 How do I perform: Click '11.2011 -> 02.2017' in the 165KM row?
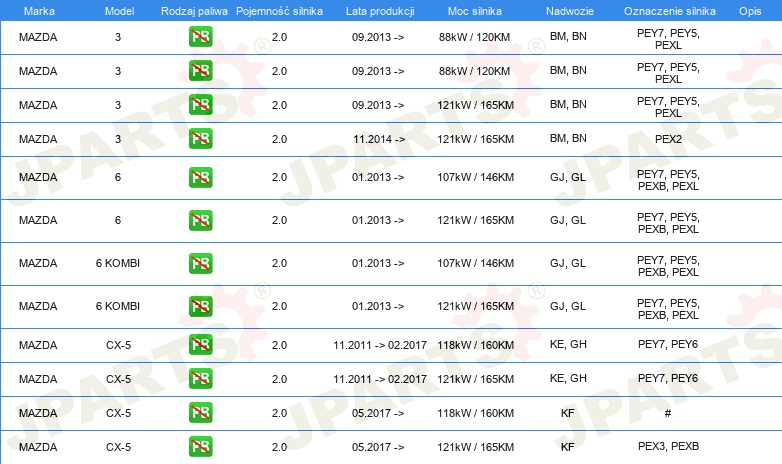click(x=380, y=379)
